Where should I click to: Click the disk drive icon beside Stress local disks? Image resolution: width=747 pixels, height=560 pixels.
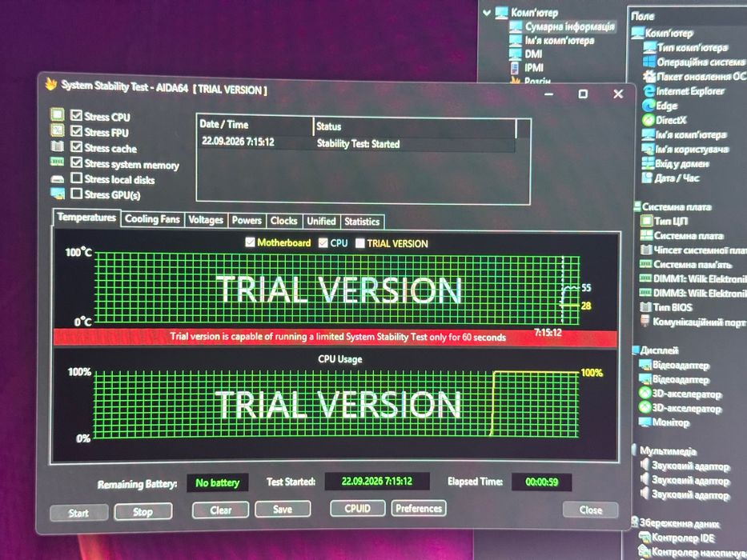pos(57,179)
